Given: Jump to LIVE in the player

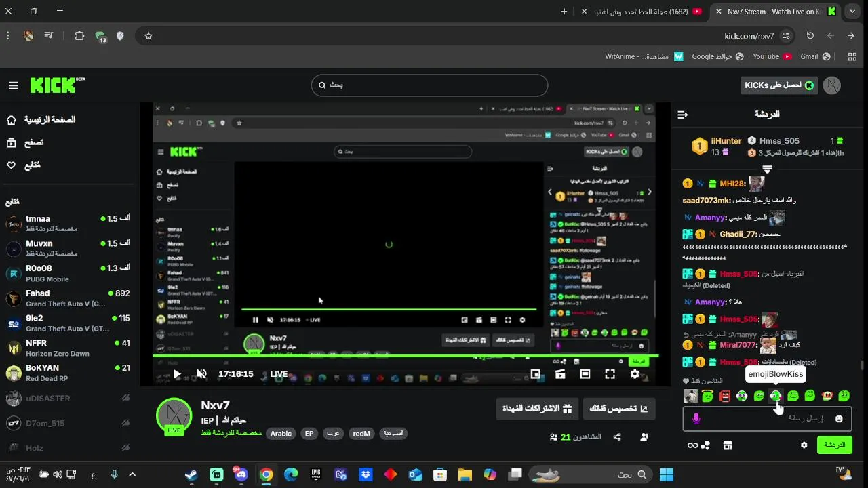Looking at the screenshot, I should [279, 373].
